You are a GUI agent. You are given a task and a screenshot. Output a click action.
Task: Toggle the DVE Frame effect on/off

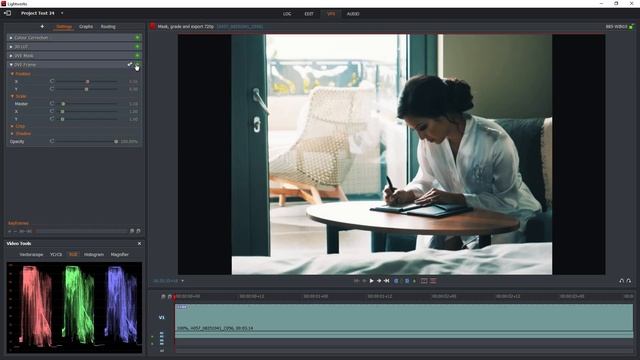click(138, 64)
